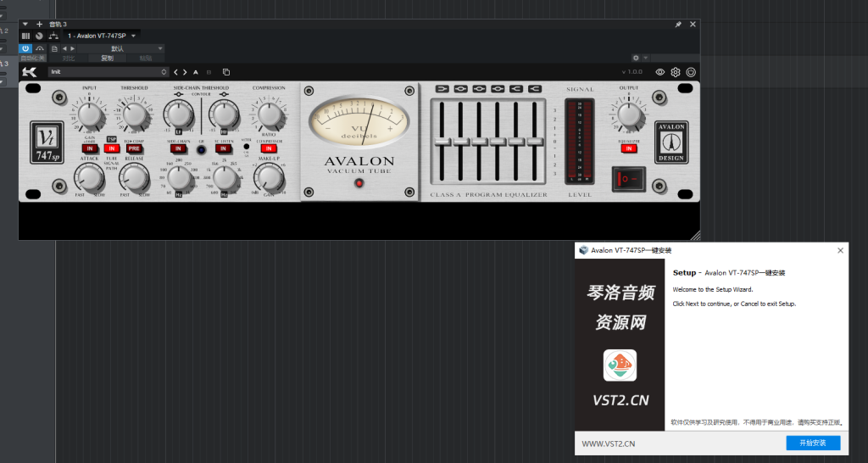
Task: Toggle the GAIN +16dB IN button
Action: (90, 148)
